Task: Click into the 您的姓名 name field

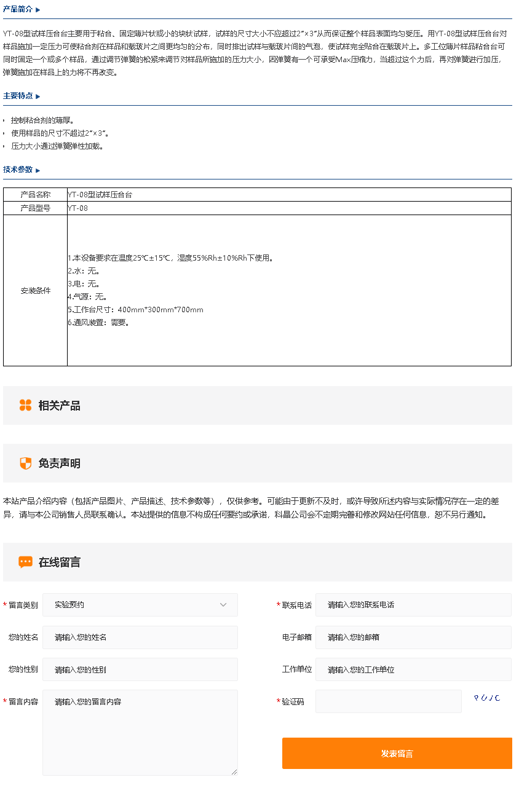Action: pos(140,637)
